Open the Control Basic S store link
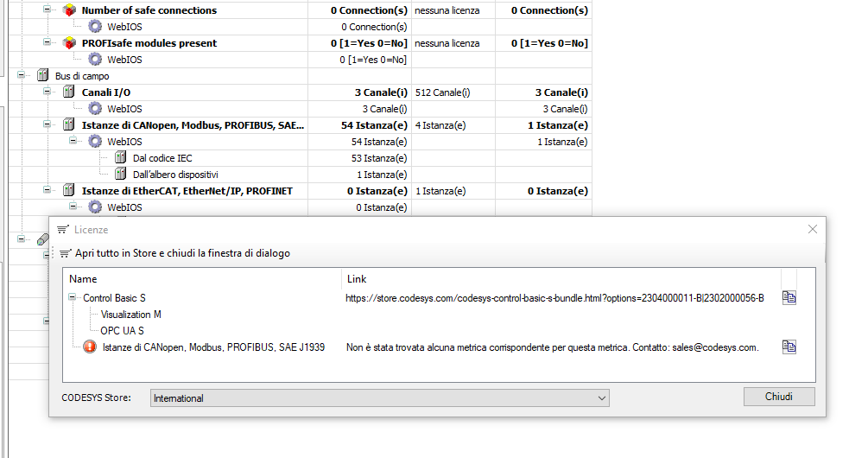Image resolution: width=868 pixels, height=458 pixels. coord(554,298)
